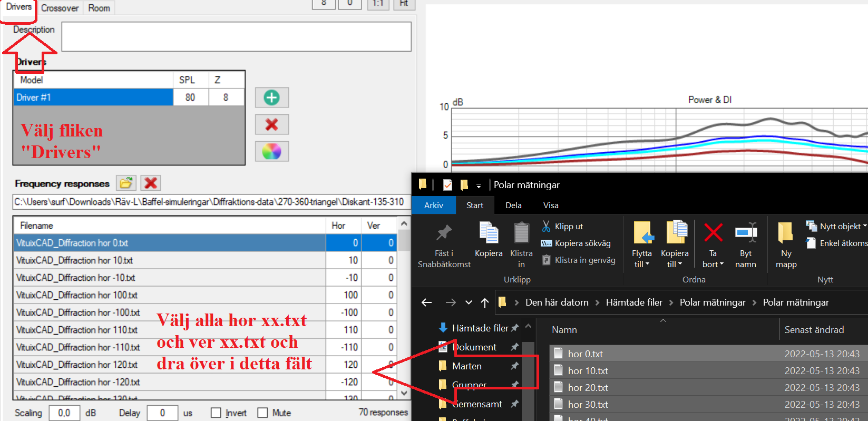Image resolution: width=868 pixels, height=421 pixels.
Task: Toggle the Mute checkbox
Action: coord(262,413)
